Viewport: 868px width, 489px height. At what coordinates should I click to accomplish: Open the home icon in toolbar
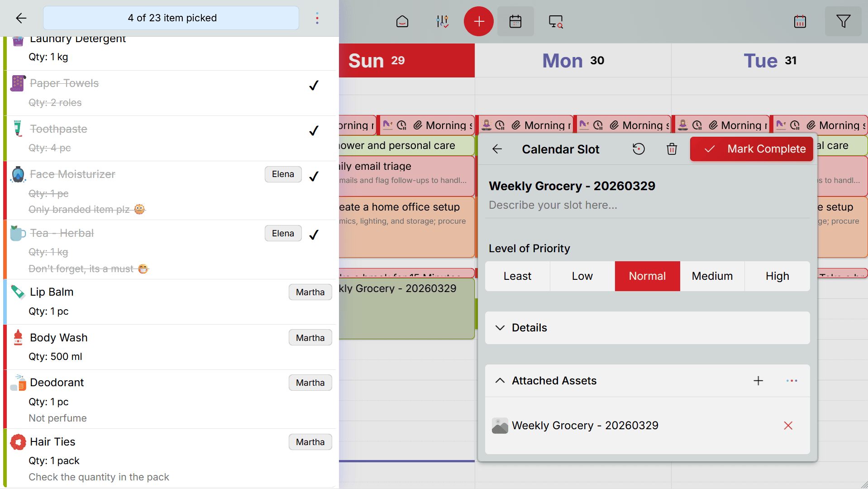point(402,21)
